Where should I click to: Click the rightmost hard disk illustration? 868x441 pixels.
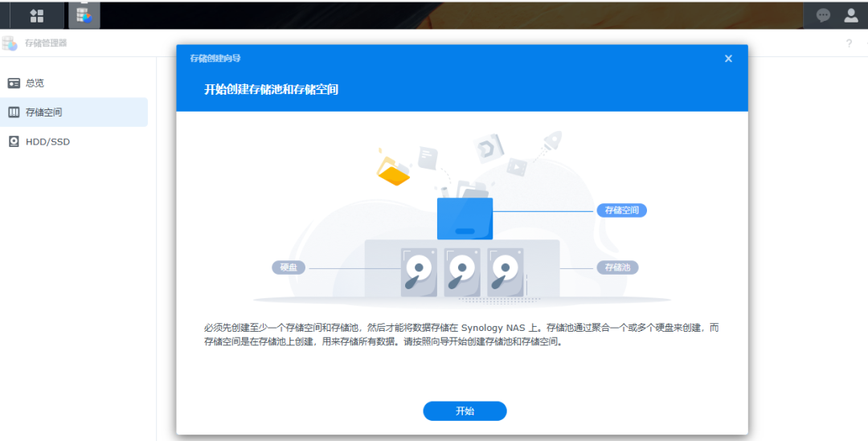coord(506,272)
